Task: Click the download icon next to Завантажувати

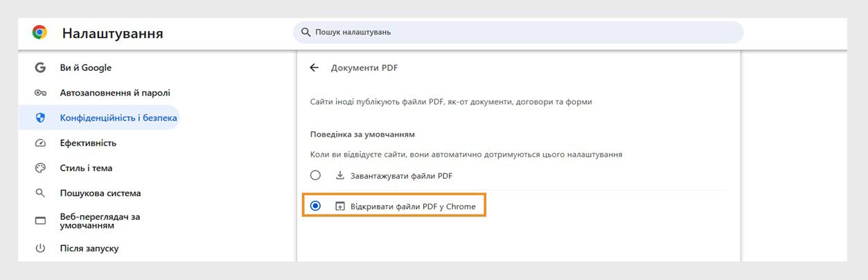Action: pos(340,176)
